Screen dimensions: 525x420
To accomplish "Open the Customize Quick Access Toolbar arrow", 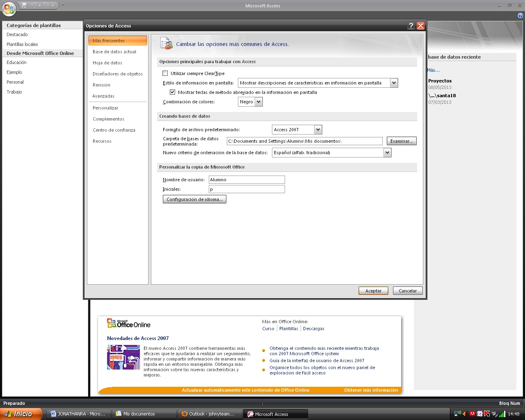I will coord(63,5).
